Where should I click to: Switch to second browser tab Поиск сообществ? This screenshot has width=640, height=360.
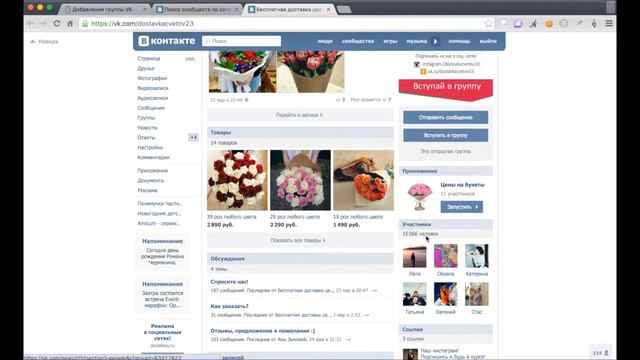click(197, 9)
